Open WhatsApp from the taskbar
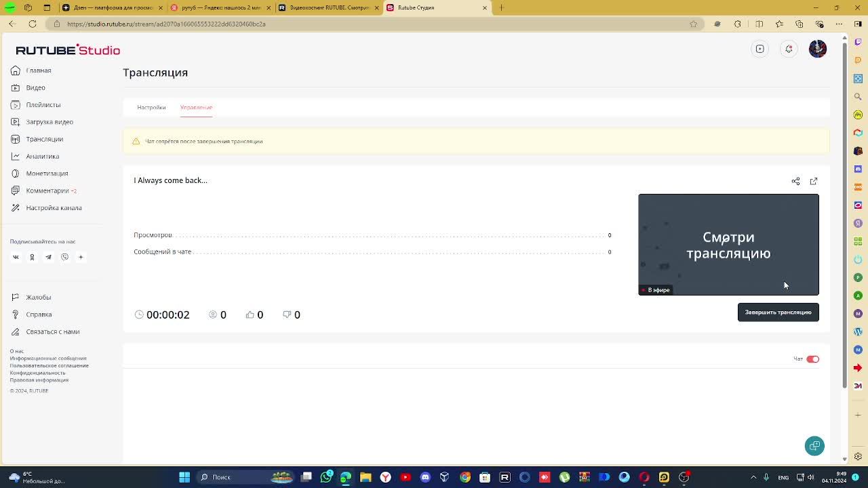This screenshot has width=868, height=488. (326, 477)
